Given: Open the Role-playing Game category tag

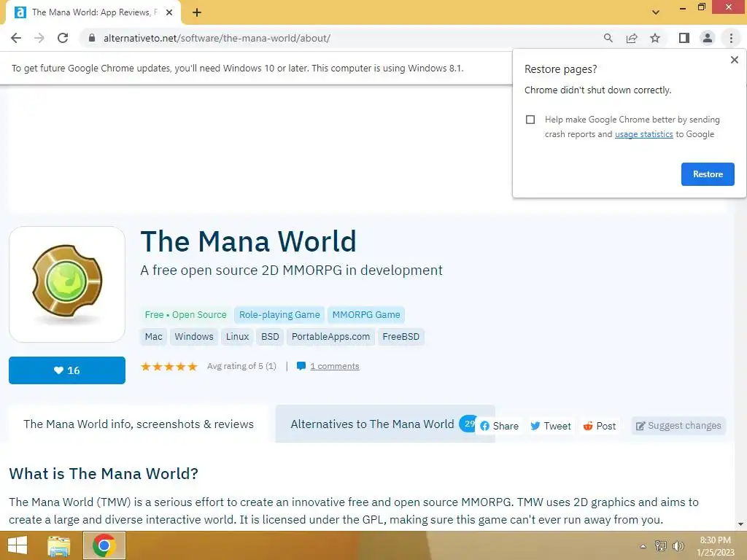Looking at the screenshot, I should tap(279, 315).
